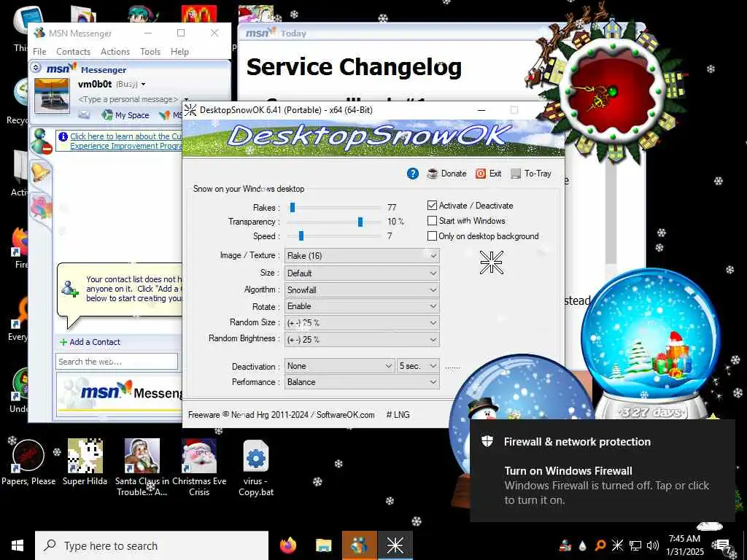Open DesktopSnowOK help question mark icon
747x560 pixels.
pos(413,174)
